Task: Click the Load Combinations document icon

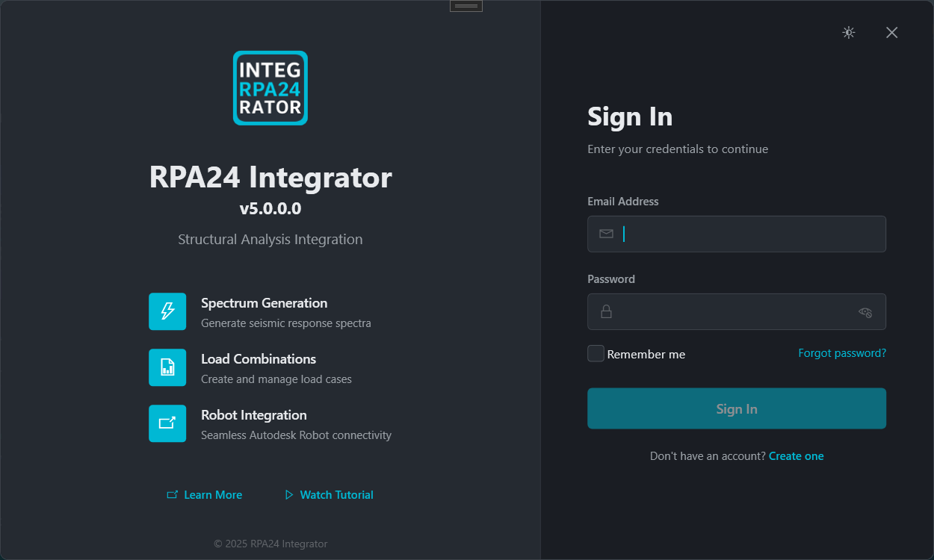Action: coord(167,367)
